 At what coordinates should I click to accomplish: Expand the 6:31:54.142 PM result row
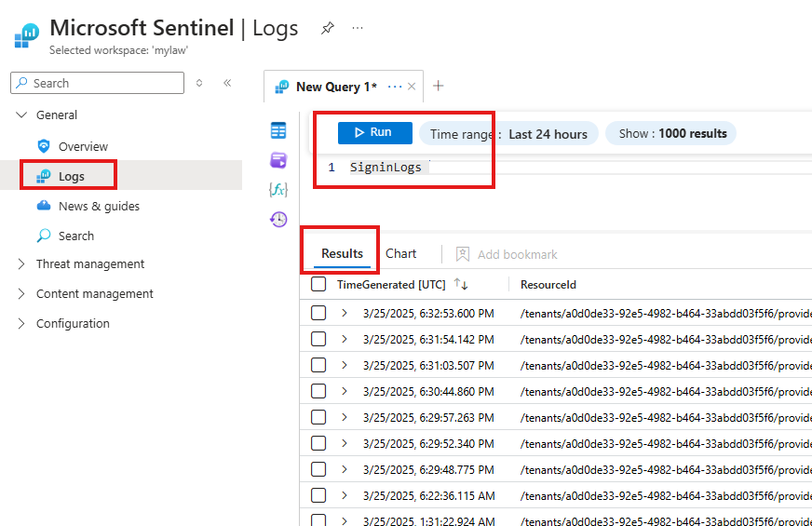pyautogui.click(x=345, y=339)
